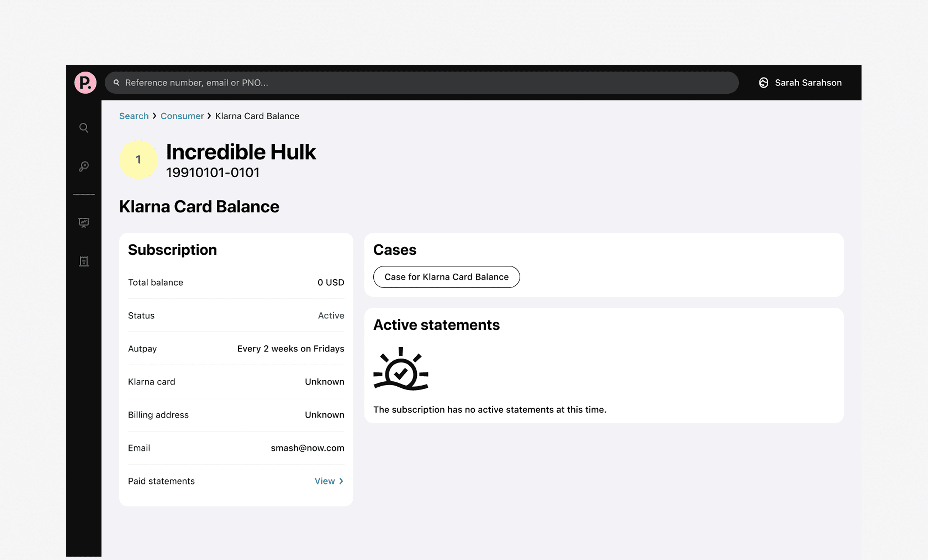Click the user account icon beside Sarah Sarahson

point(763,83)
